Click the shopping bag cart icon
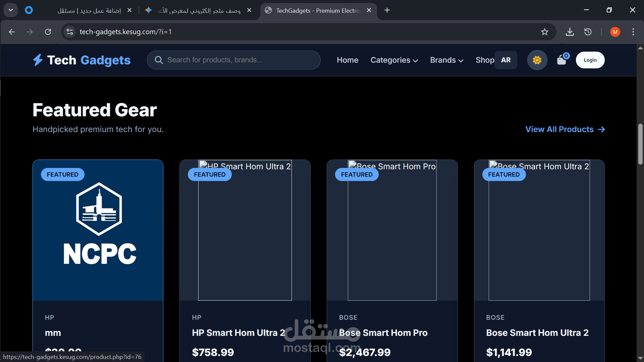This screenshot has width=644, height=362. pos(561,60)
